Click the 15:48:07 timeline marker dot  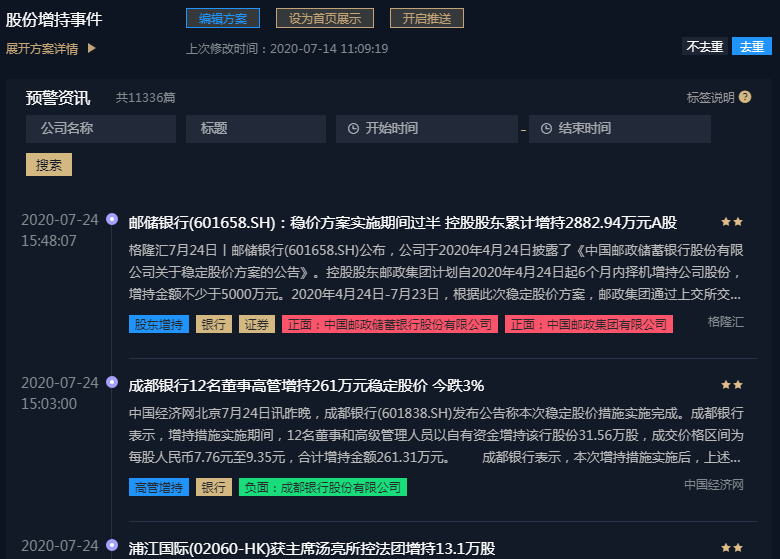coord(112,219)
